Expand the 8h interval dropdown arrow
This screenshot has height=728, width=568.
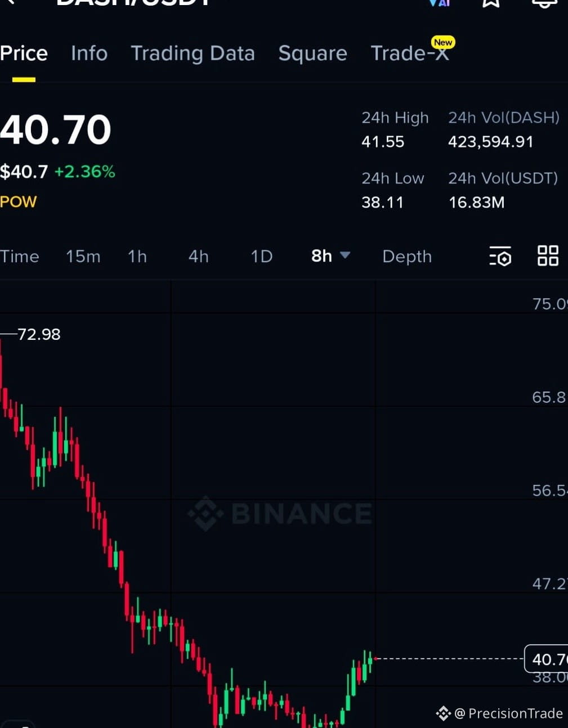345,255
